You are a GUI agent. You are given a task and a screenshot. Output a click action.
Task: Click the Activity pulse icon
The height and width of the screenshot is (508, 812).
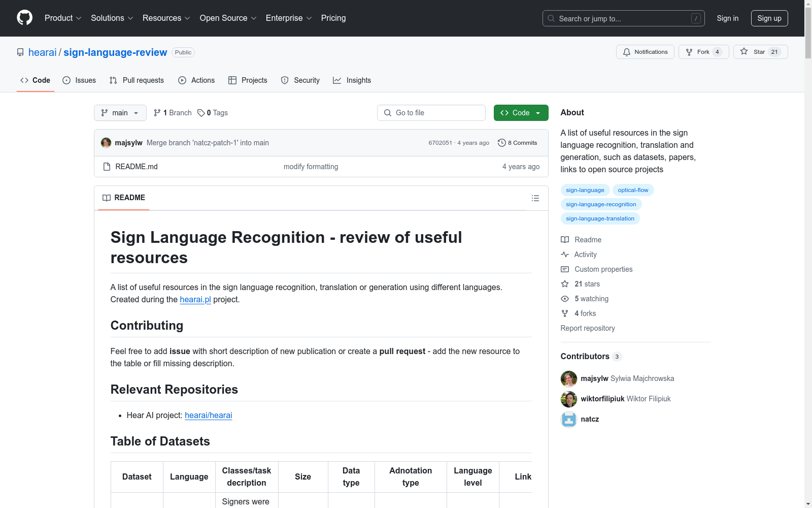pos(565,255)
